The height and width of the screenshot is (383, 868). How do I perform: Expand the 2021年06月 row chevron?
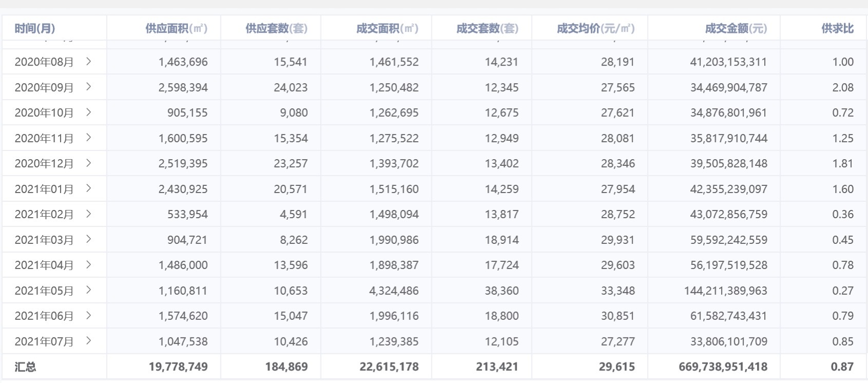tap(89, 316)
